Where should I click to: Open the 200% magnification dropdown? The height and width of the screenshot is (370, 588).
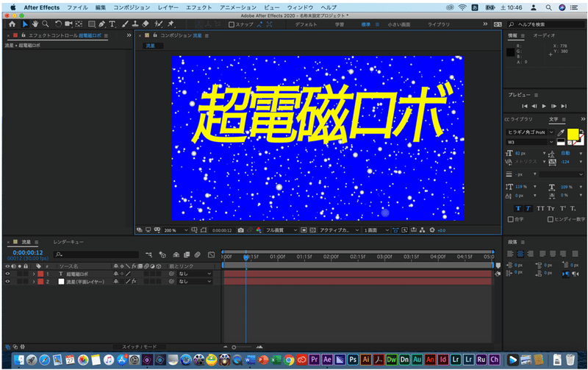176,230
